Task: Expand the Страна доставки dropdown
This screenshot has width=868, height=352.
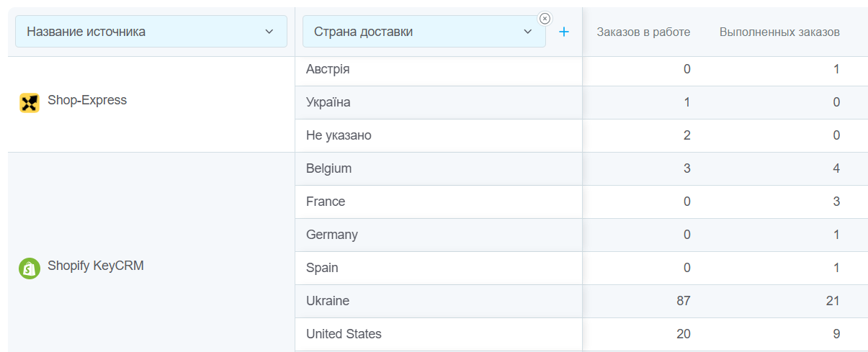Action: pos(424,32)
